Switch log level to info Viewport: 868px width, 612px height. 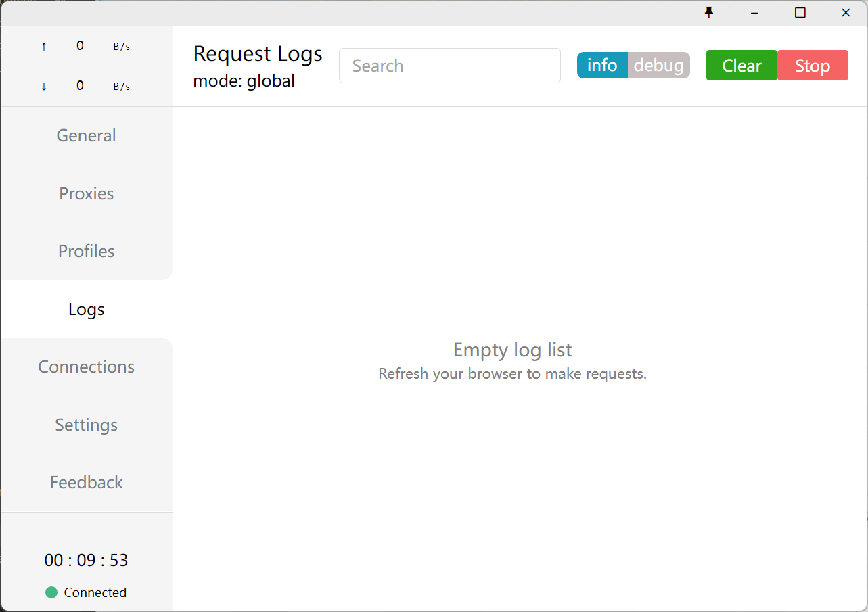click(x=602, y=66)
